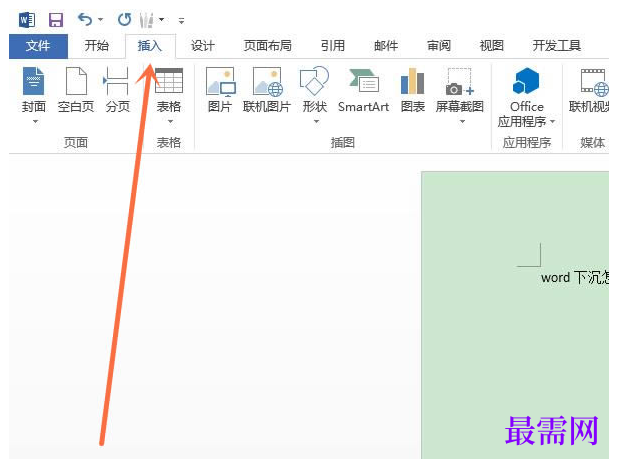Open the 审阅 (Review) tab
Image resolution: width=617 pixels, height=462 pixels.
coord(439,46)
